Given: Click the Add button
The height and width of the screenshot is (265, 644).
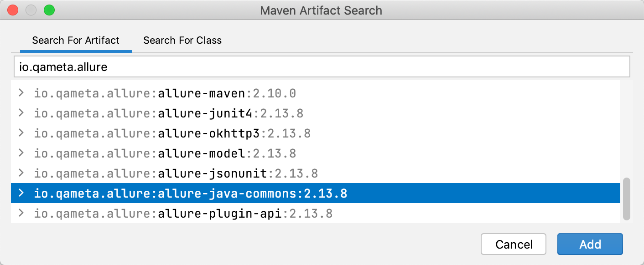Looking at the screenshot, I should [590, 244].
